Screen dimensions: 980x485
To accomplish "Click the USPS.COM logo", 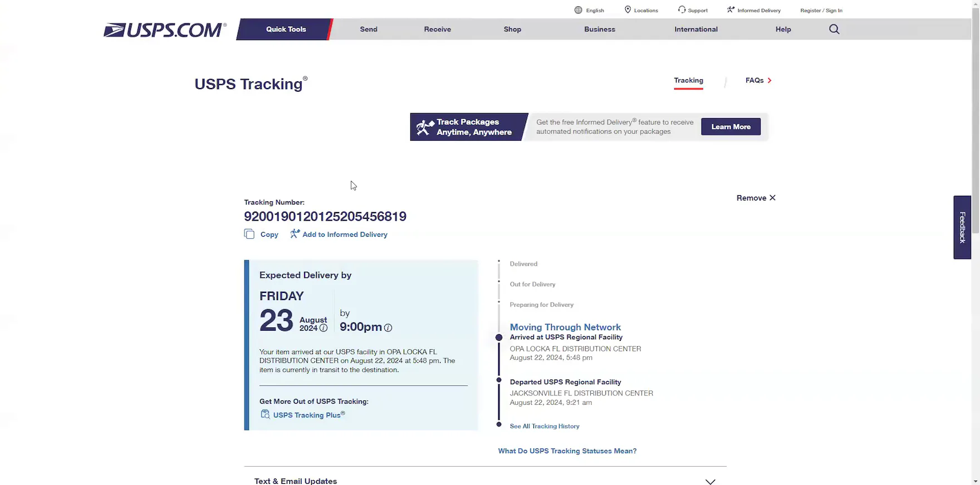I will 165,30.
